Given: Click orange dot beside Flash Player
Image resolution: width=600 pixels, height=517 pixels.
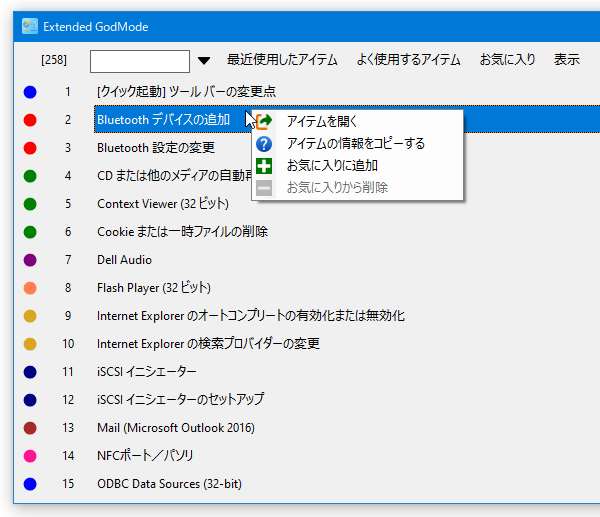Looking at the screenshot, I should tap(30, 288).
